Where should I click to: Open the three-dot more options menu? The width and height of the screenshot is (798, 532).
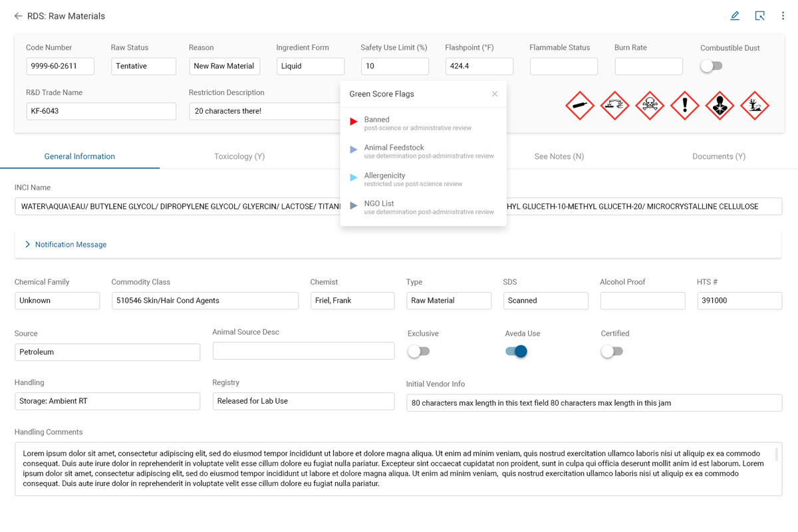click(783, 16)
